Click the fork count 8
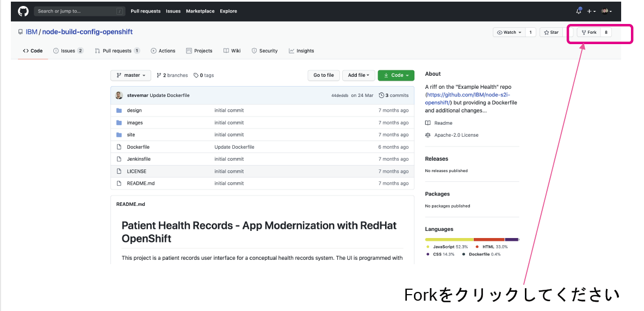The height and width of the screenshot is (311, 644). 606,32
